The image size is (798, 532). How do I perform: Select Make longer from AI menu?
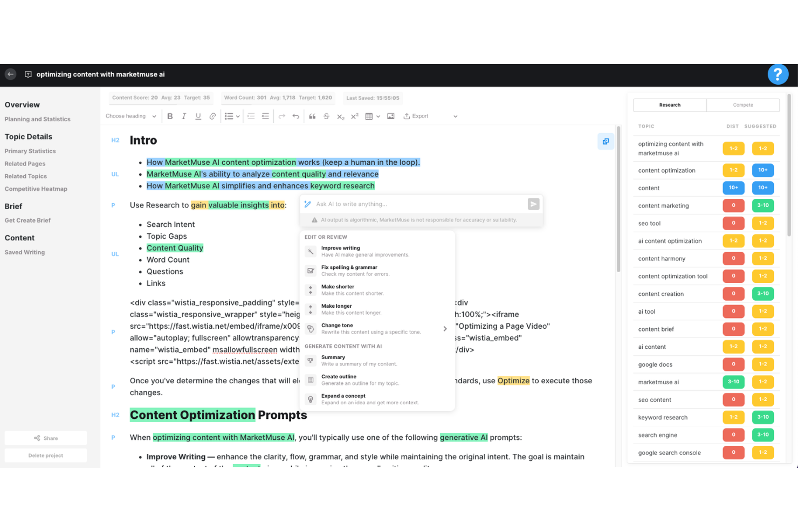(x=377, y=309)
